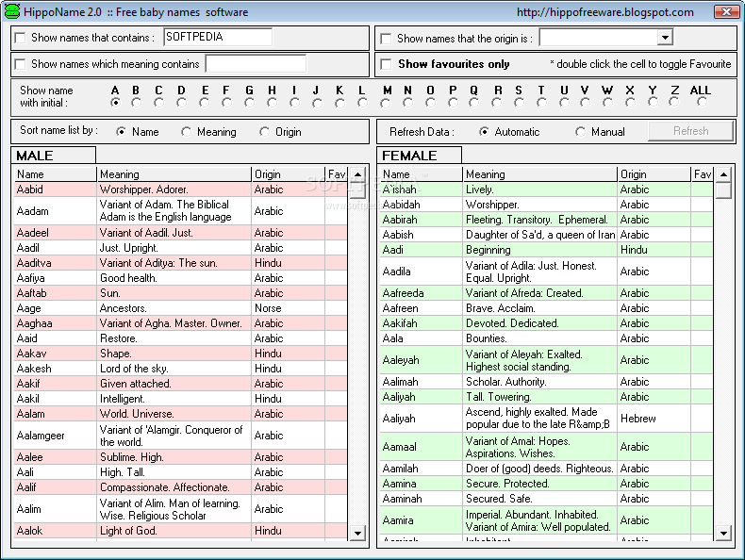The image size is (745, 560).
Task: Select male name 'Aakil'
Action: 55,399
